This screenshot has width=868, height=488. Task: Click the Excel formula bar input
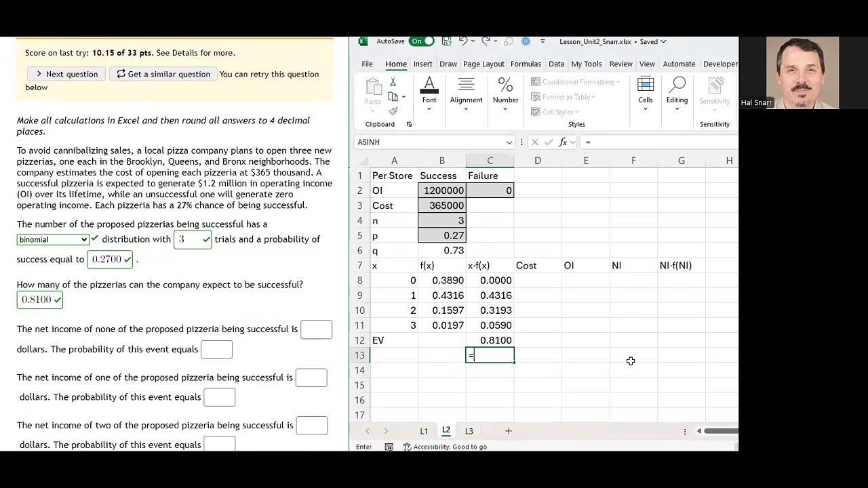(x=658, y=142)
